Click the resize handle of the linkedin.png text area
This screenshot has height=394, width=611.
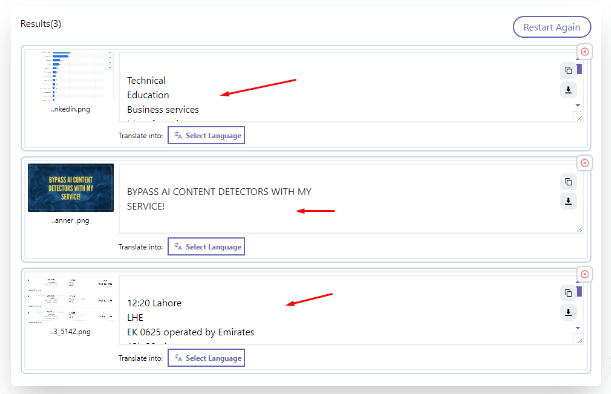580,118
